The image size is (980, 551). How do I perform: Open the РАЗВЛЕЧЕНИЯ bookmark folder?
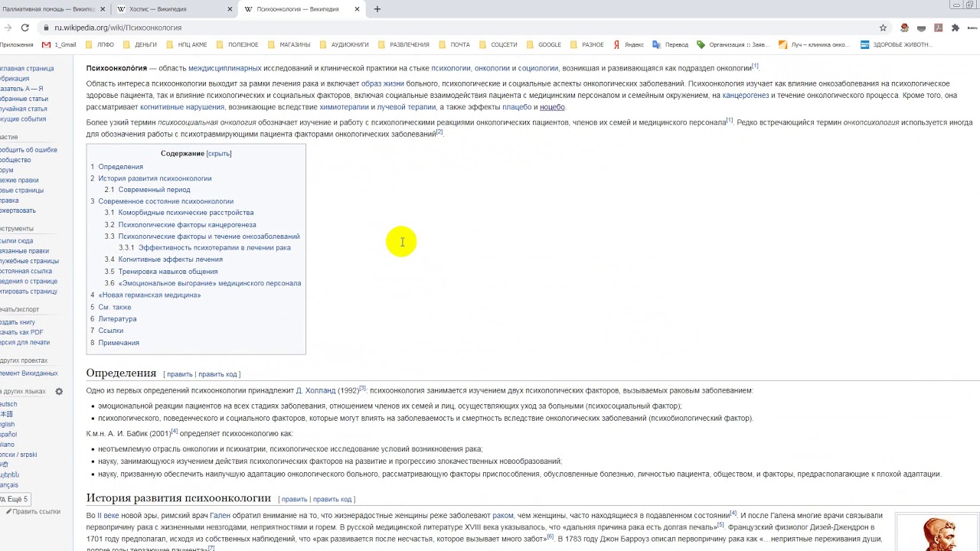click(x=403, y=44)
